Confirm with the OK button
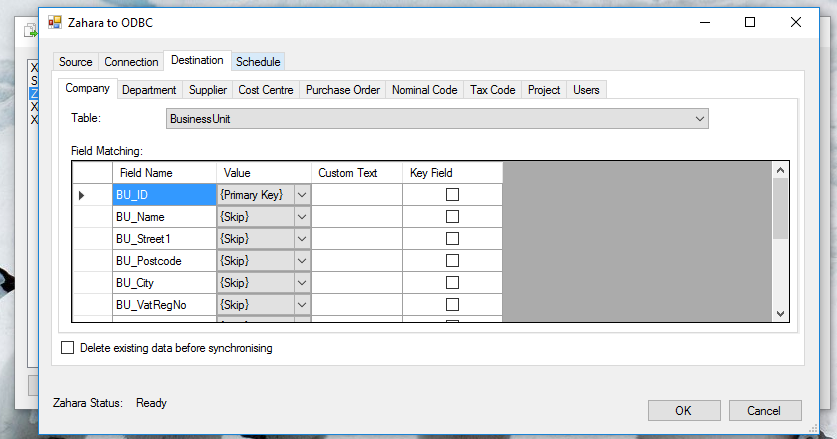The image size is (837, 439). tap(684, 410)
